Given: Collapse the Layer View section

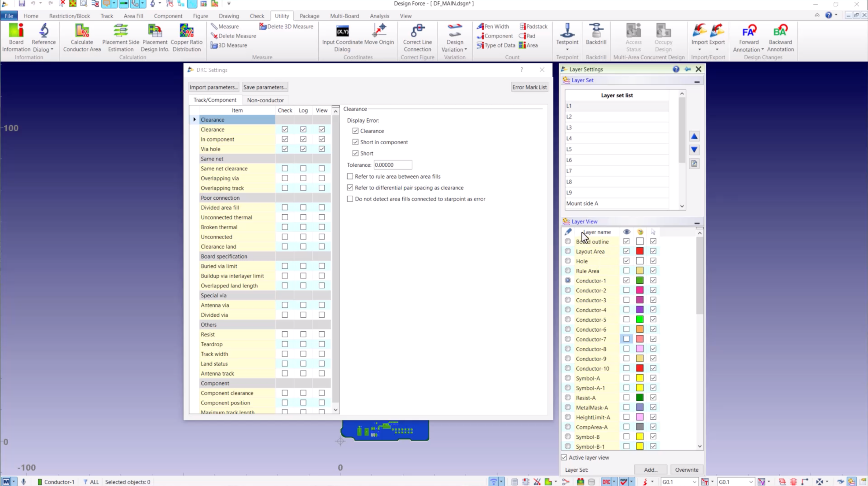Looking at the screenshot, I should 697,223.
